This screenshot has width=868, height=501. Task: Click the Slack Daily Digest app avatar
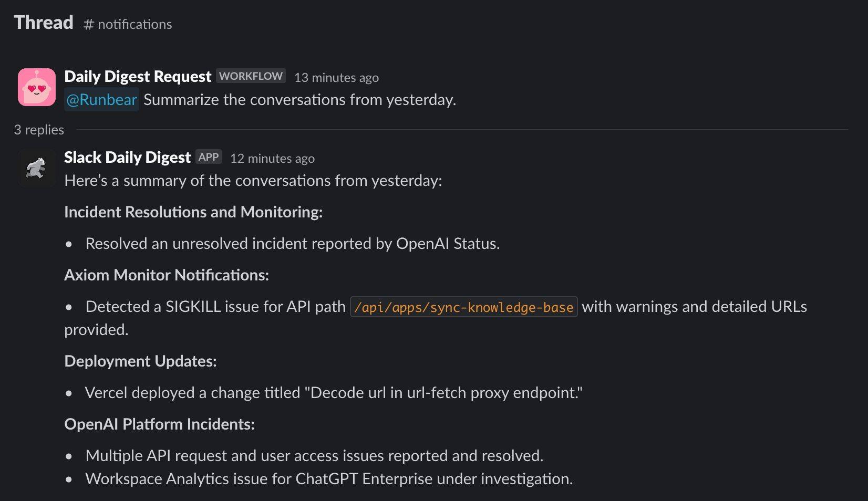pyautogui.click(x=36, y=168)
